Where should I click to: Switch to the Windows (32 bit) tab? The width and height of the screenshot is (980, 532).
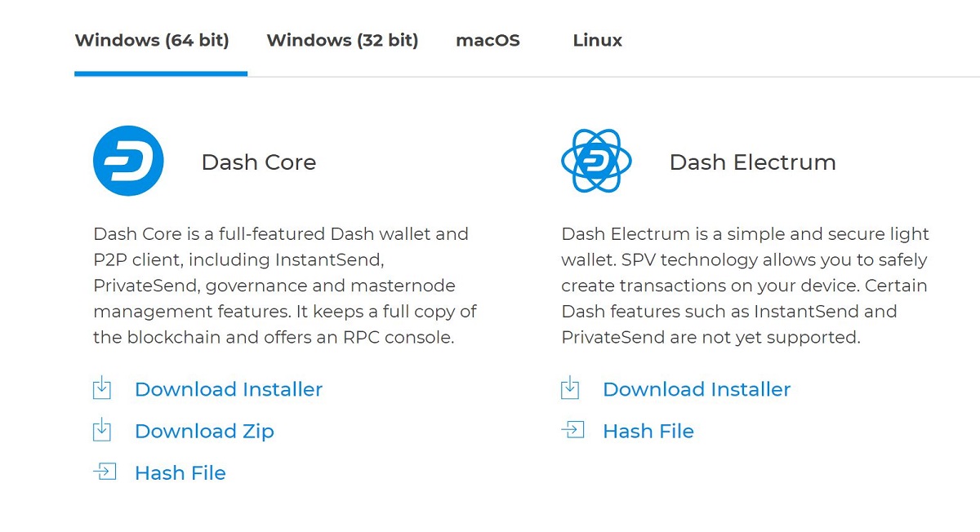(342, 40)
